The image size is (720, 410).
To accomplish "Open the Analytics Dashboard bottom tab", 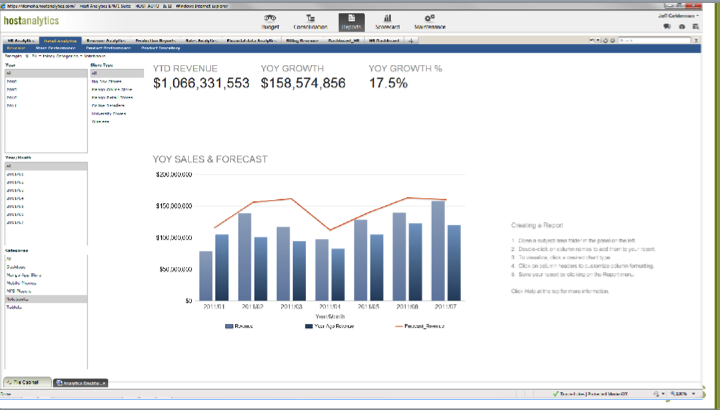I will coord(80,383).
